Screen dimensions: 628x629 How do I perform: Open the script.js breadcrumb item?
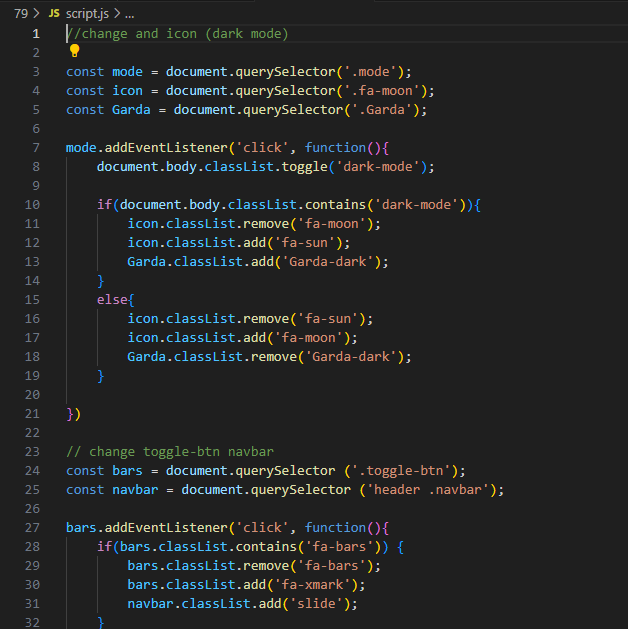point(87,14)
